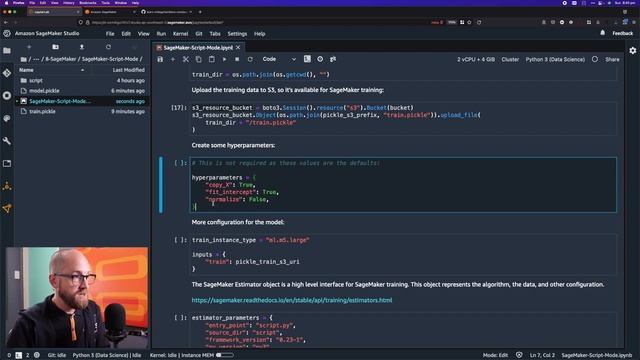
Task: Close the SageMaker-Script-Mode.ipynb tab
Action: [x=238, y=48]
